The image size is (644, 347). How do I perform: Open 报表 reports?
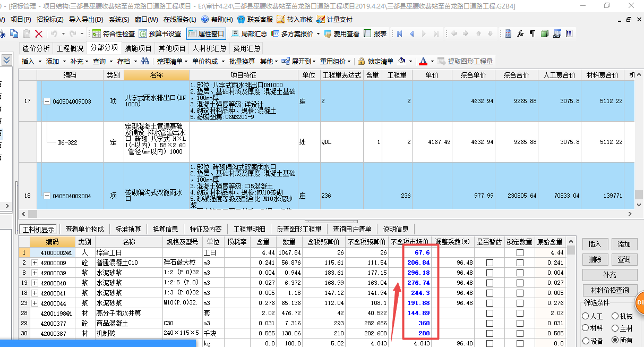(x=375, y=33)
